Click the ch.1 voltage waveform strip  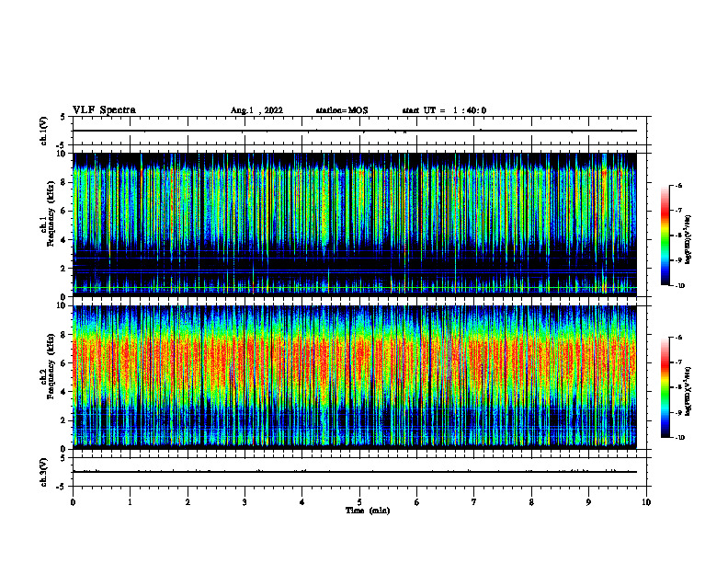click(359, 131)
